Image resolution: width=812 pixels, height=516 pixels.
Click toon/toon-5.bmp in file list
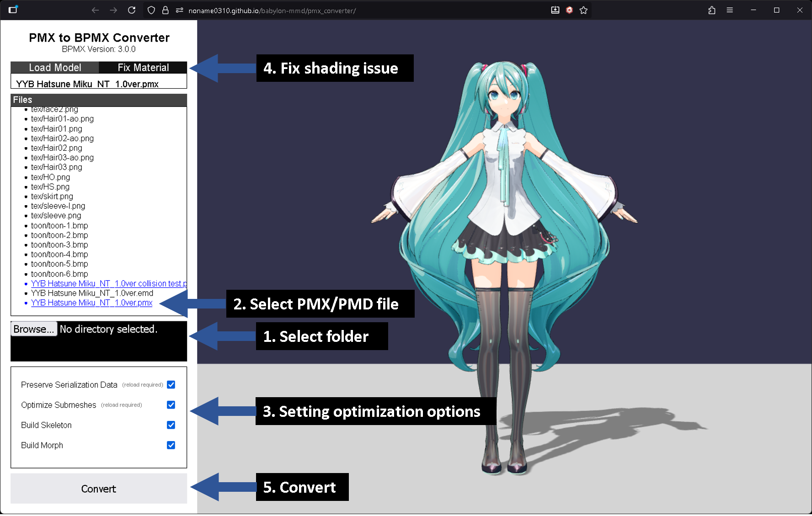tap(59, 264)
